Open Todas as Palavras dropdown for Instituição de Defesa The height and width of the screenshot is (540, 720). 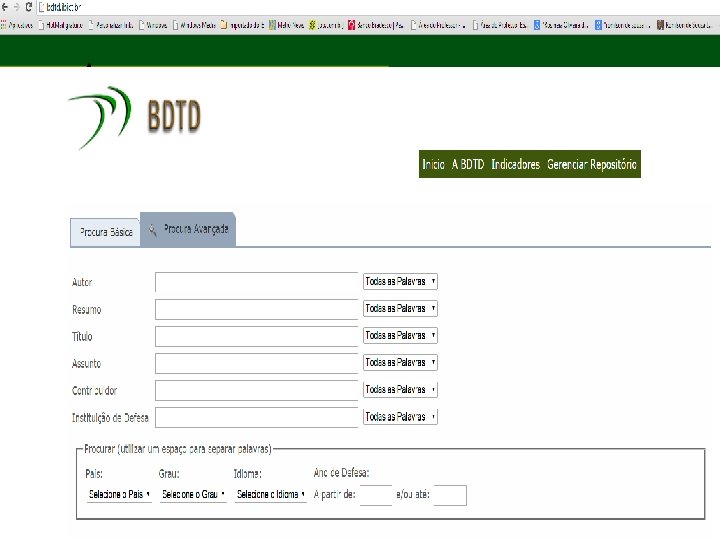(x=400, y=417)
